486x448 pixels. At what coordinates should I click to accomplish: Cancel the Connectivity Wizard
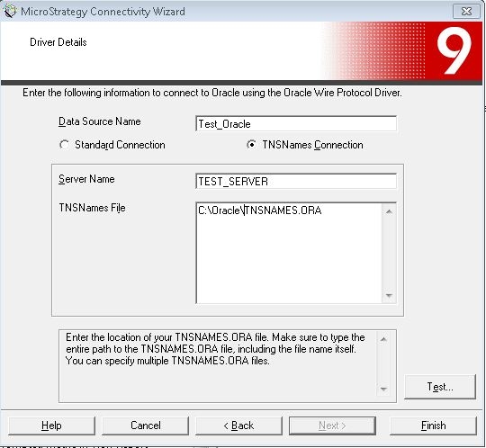(x=146, y=426)
